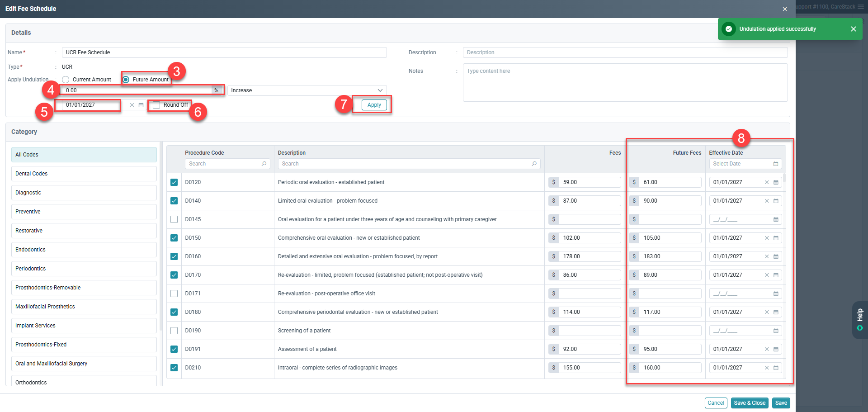Uncheck the D0140 procedure checkbox
The width and height of the screenshot is (868, 412).
pyautogui.click(x=174, y=201)
